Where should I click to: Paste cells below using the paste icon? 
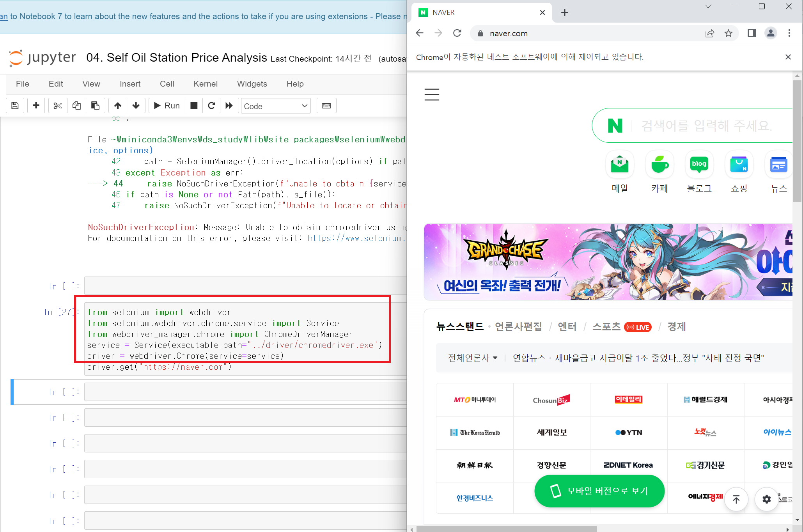tap(95, 106)
